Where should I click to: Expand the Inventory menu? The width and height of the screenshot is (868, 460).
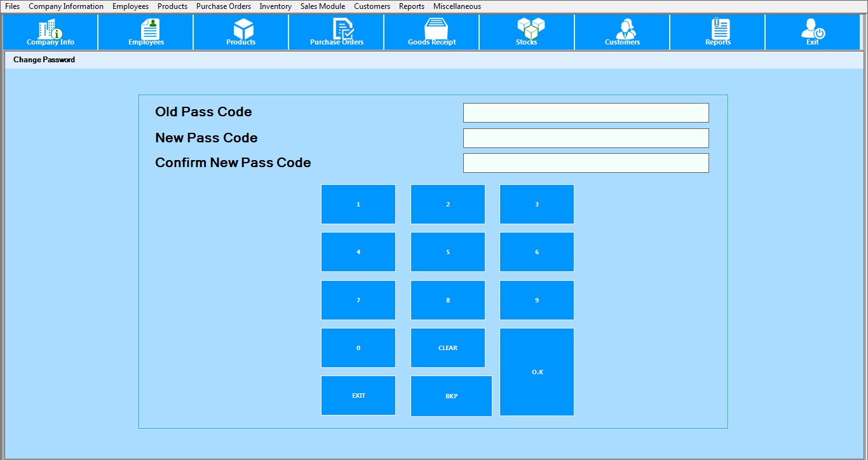point(276,6)
